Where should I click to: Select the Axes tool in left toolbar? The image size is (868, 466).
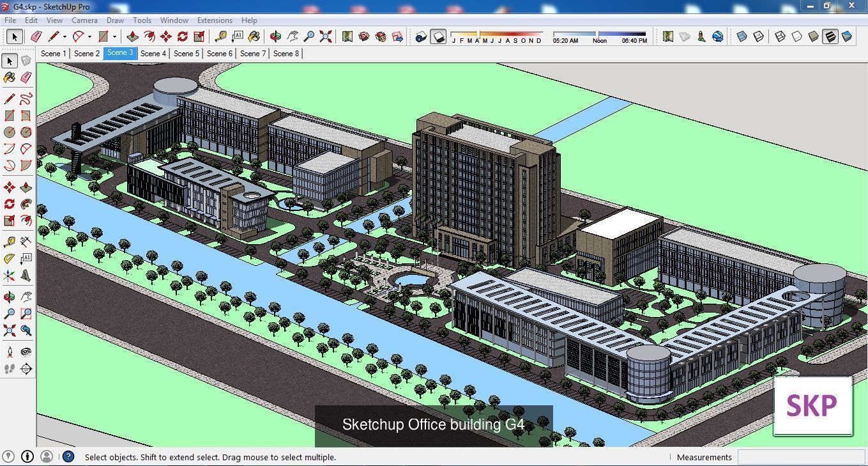(9, 276)
